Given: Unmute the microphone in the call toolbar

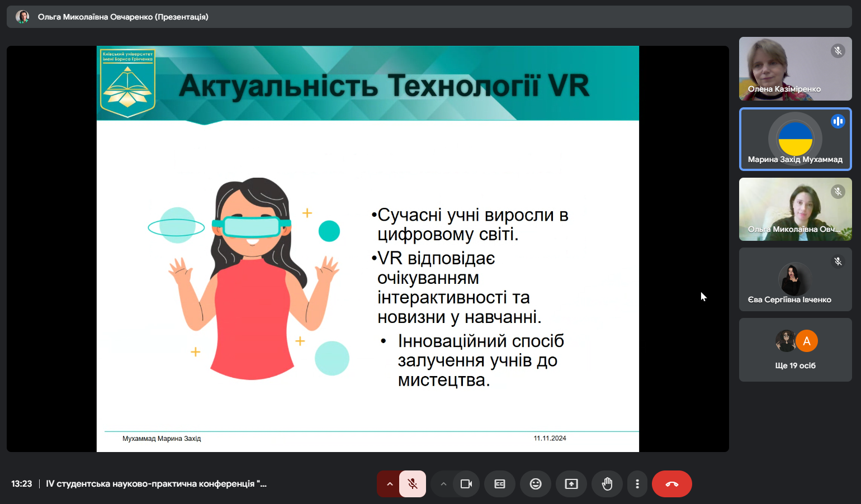Looking at the screenshot, I should click(x=413, y=484).
